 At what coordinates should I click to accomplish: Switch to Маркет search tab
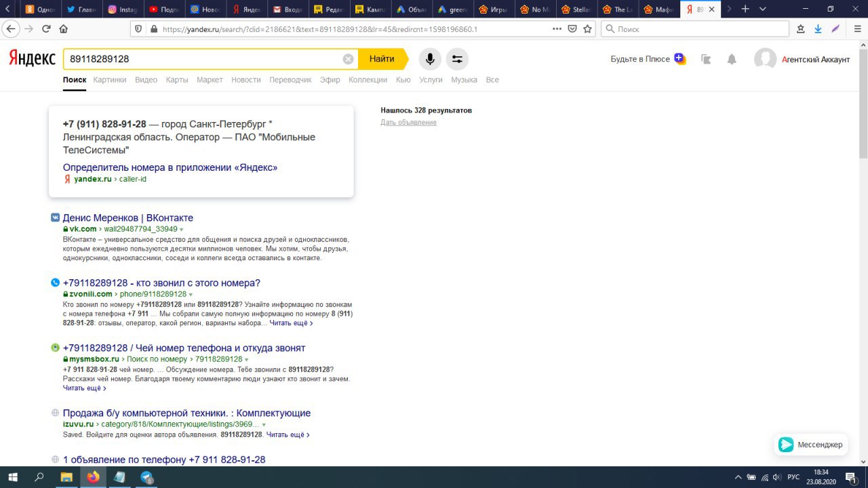[x=210, y=80]
